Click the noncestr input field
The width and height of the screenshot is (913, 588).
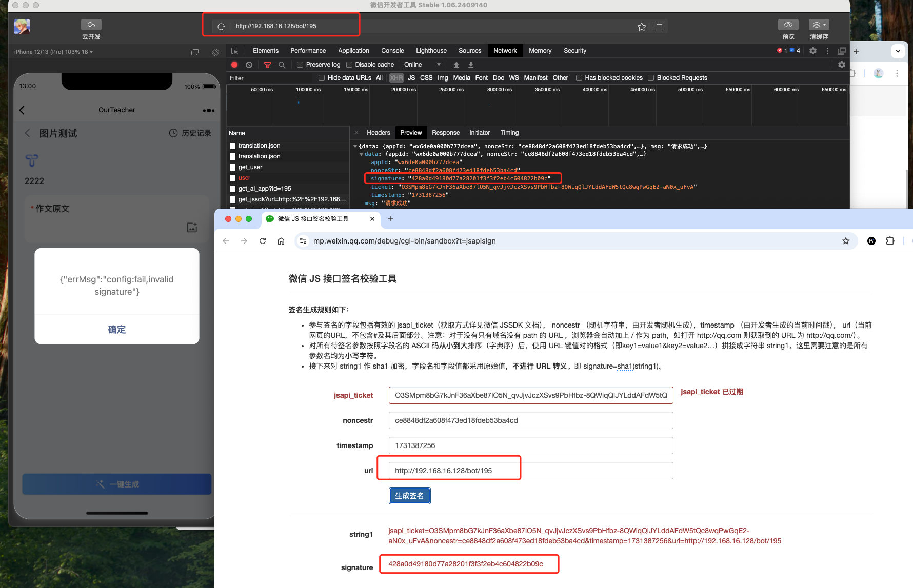(x=531, y=420)
